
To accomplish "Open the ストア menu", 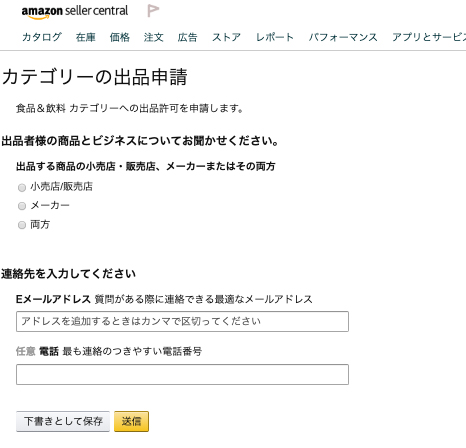I will [227, 37].
